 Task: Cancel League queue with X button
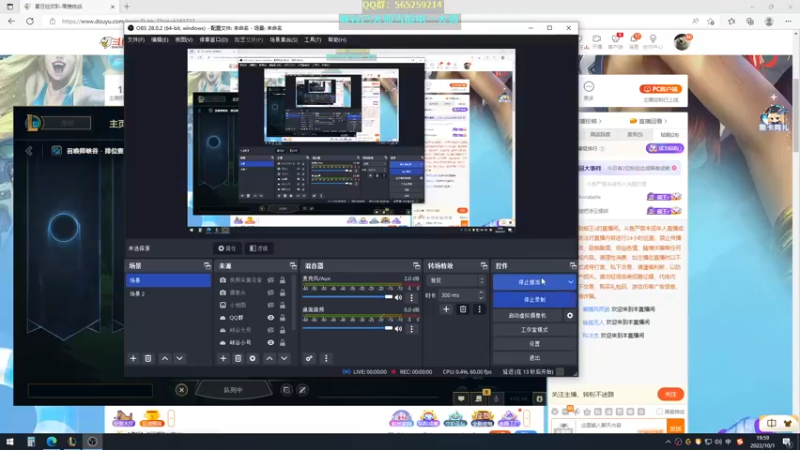pos(181,390)
